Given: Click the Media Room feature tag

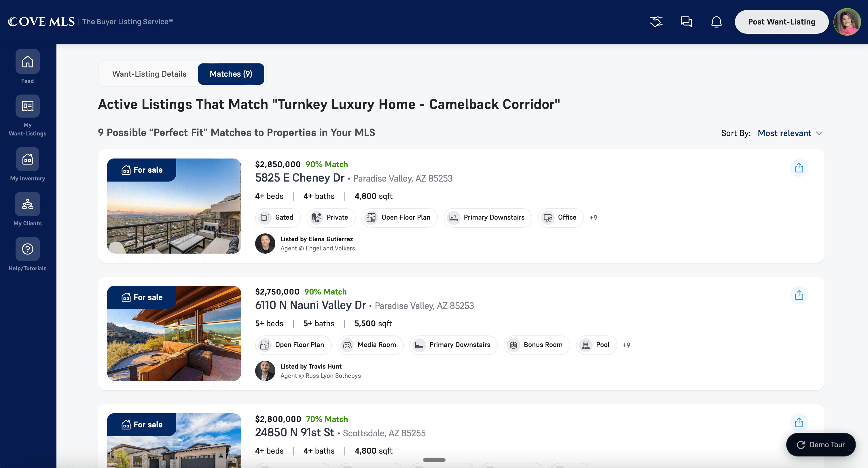Looking at the screenshot, I should pos(370,345).
